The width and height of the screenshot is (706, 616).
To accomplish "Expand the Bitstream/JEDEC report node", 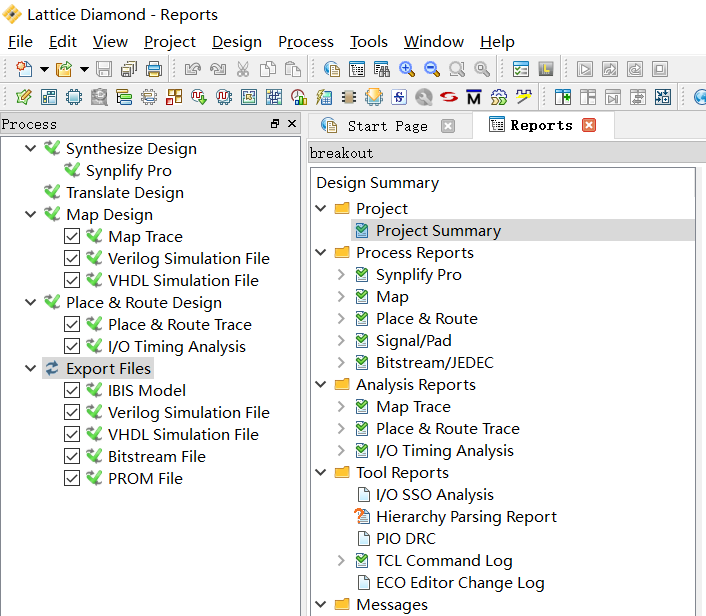I will (x=341, y=362).
